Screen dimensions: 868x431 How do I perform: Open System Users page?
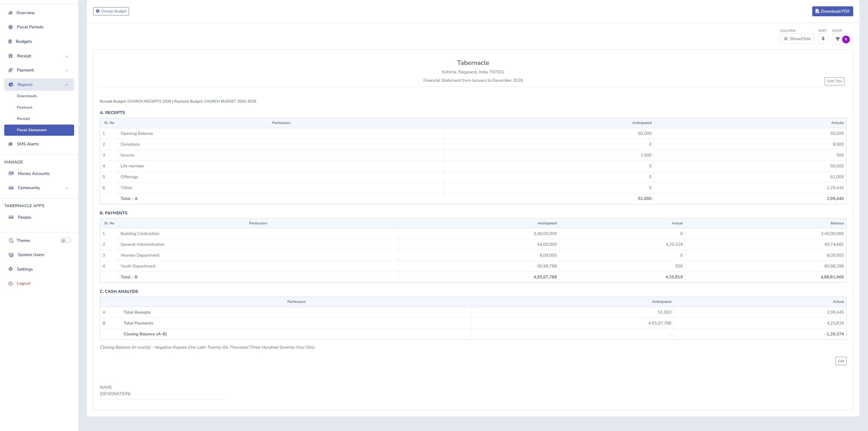[x=31, y=255]
